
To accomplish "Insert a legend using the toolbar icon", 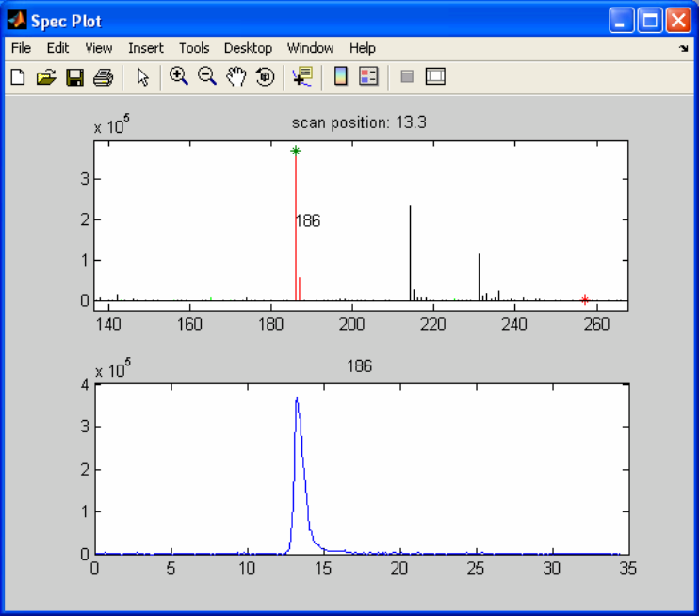I will coord(368,76).
